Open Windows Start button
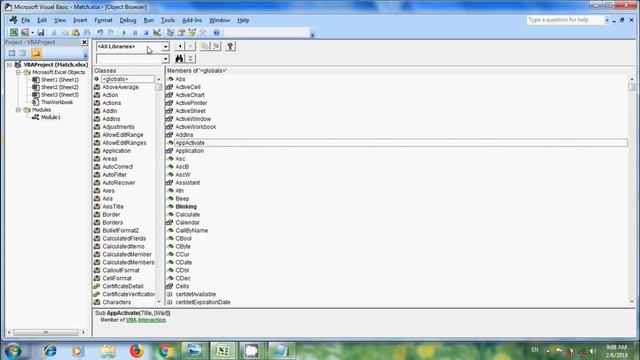Screen dimensions: 640x360 (13, 351)
